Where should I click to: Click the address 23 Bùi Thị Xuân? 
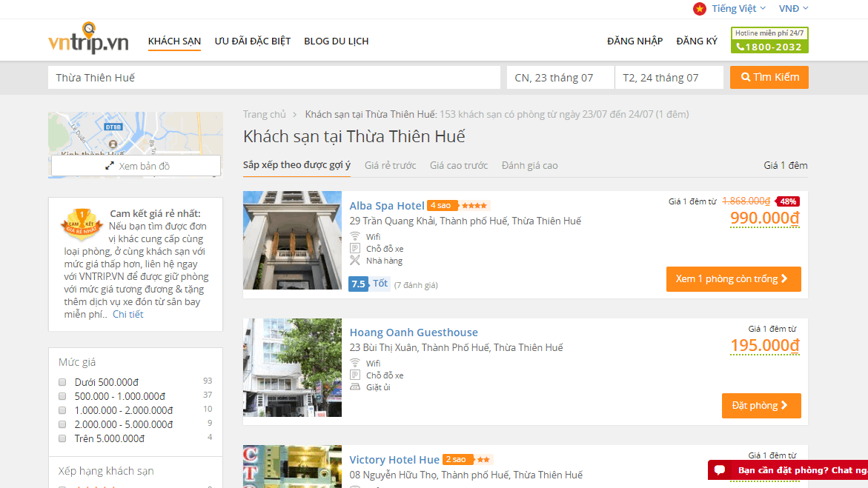tap(456, 347)
